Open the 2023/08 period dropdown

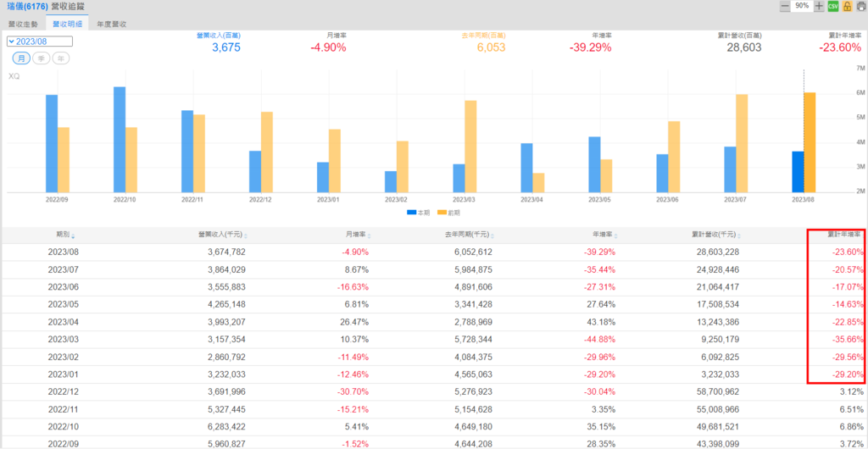(39, 42)
